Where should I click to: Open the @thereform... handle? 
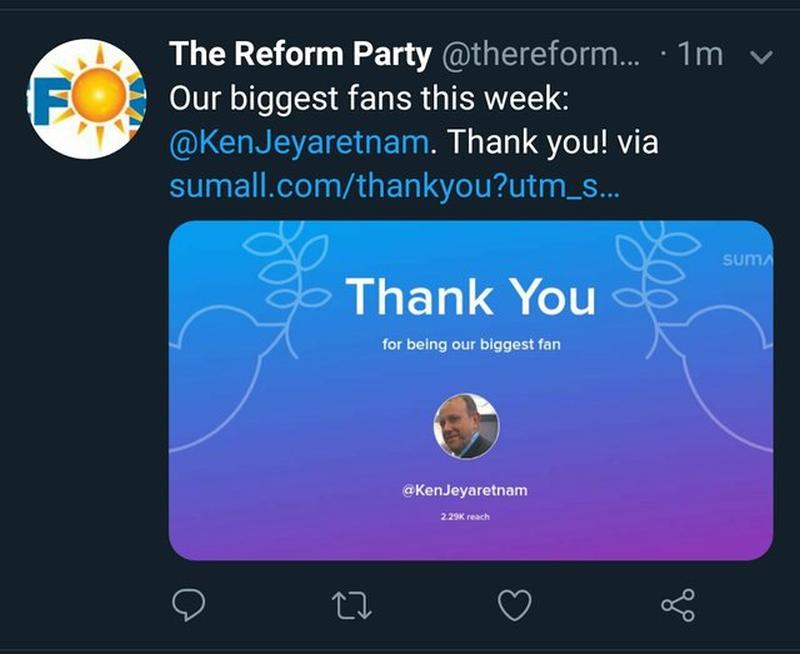pyautogui.click(x=540, y=54)
